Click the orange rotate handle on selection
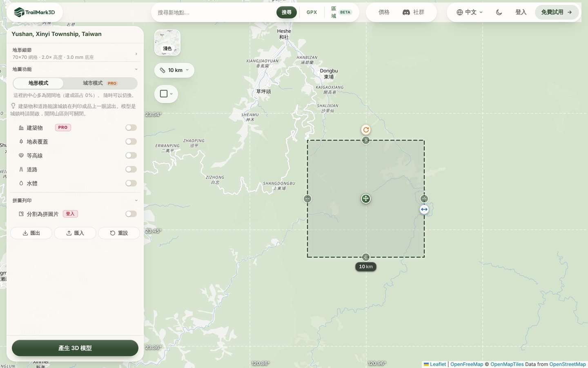The image size is (588, 368). 366,130
